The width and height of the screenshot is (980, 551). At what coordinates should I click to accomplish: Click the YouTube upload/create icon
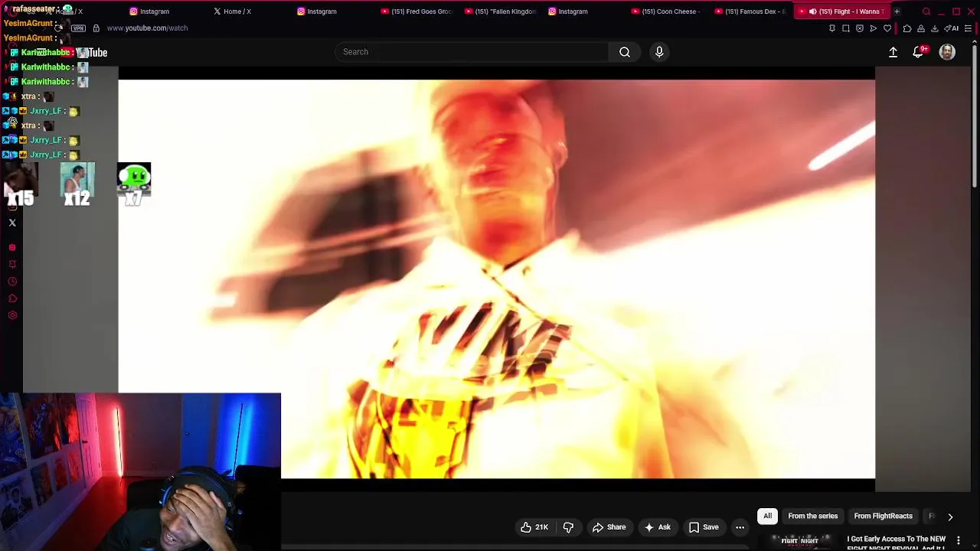893,52
